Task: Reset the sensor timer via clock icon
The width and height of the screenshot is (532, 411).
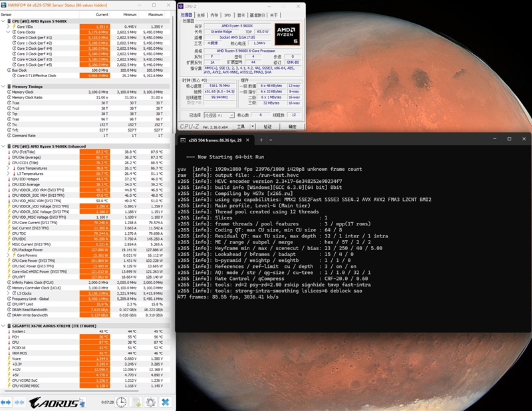Action: coord(122,402)
